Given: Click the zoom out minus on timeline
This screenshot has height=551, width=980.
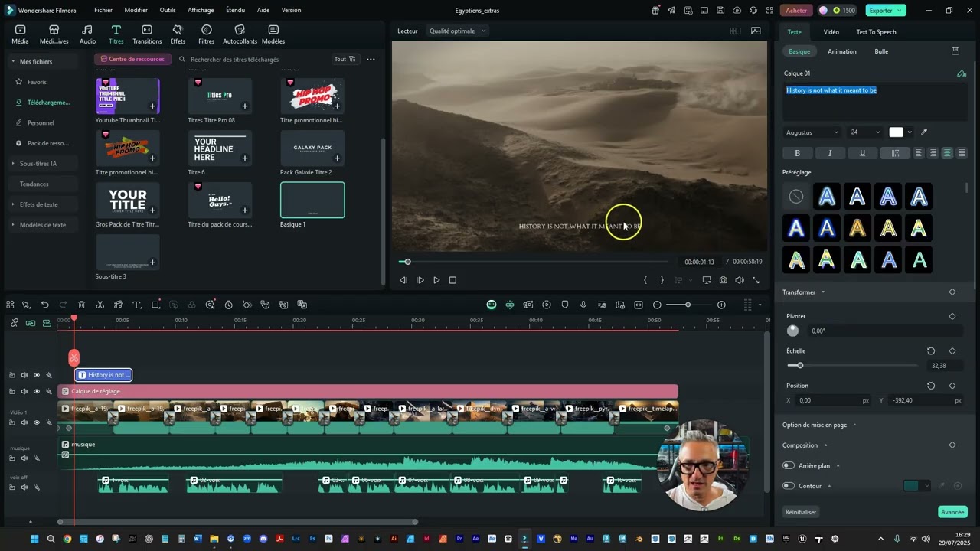Looking at the screenshot, I should 657,305.
